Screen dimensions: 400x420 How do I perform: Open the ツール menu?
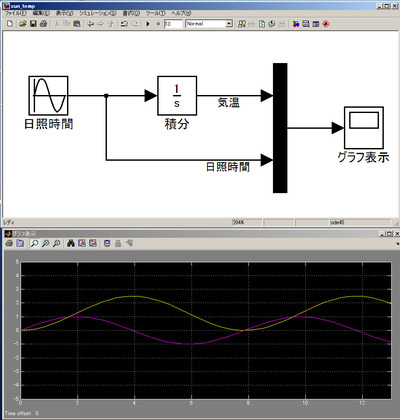pyautogui.click(x=155, y=13)
